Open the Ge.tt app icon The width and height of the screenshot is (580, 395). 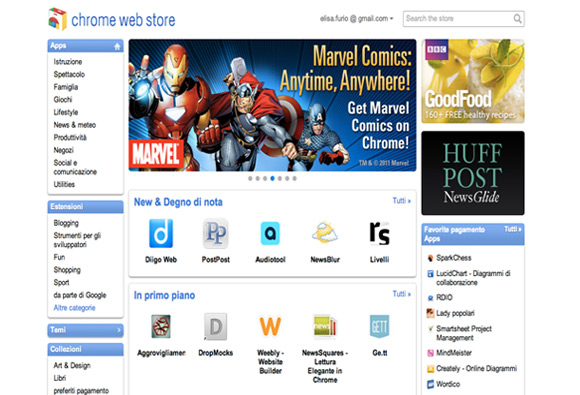[380, 326]
